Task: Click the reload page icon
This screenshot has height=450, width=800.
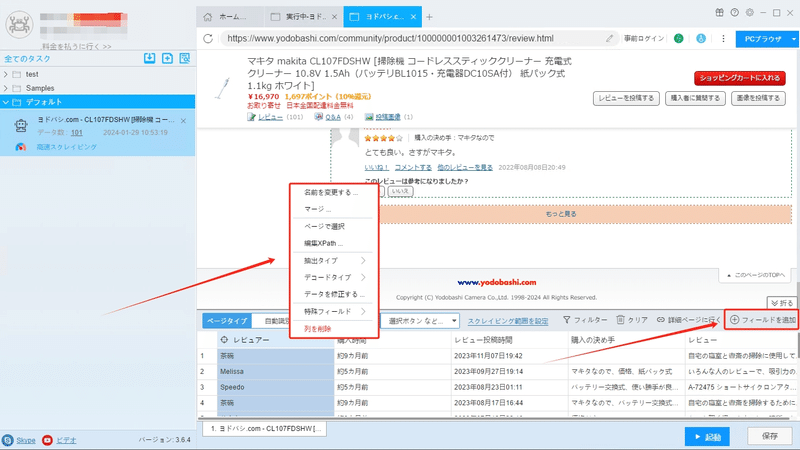Action: tap(208, 38)
